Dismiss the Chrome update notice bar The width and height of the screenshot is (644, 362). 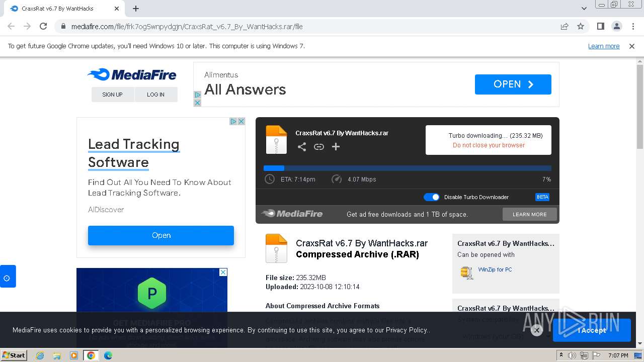pyautogui.click(x=632, y=46)
